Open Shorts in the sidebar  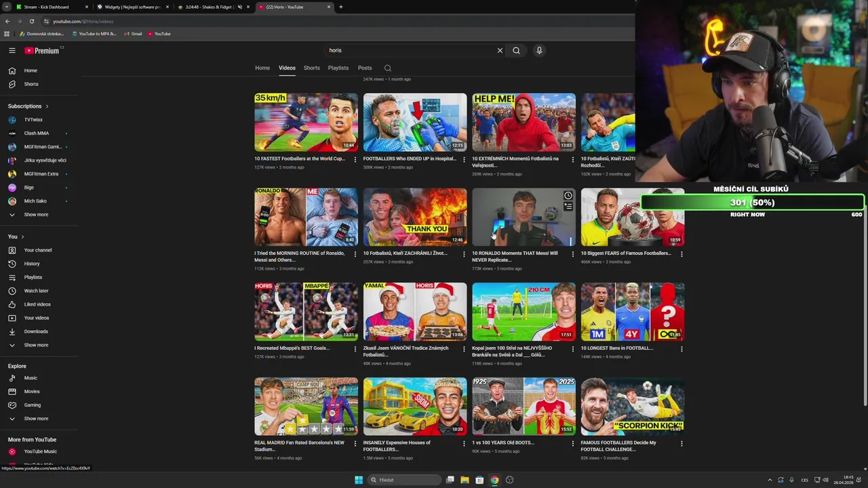click(31, 84)
